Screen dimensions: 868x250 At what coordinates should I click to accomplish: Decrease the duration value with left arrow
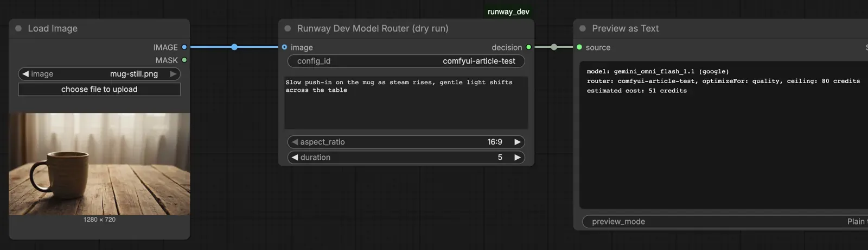click(x=295, y=157)
